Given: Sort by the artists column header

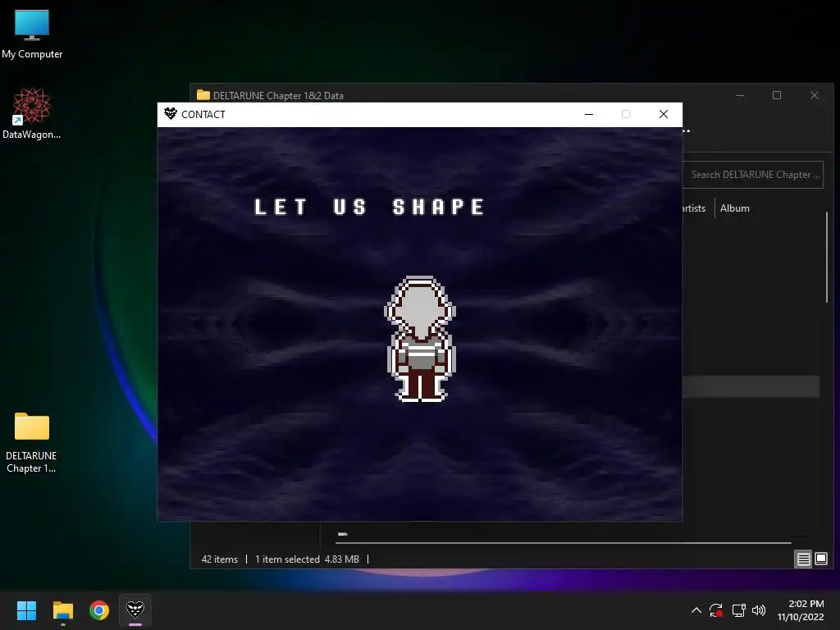Looking at the screenshot, I should [694, 208].
